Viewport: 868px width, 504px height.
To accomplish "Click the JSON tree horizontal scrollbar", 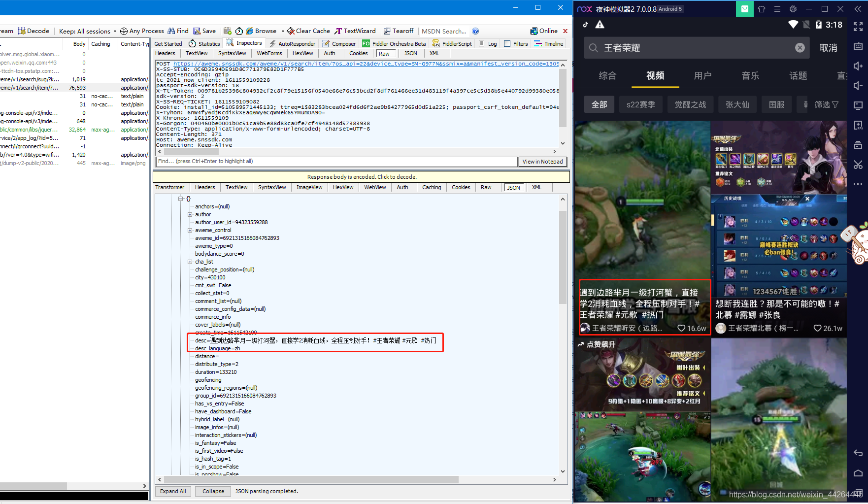I will [x=311, y=479].
